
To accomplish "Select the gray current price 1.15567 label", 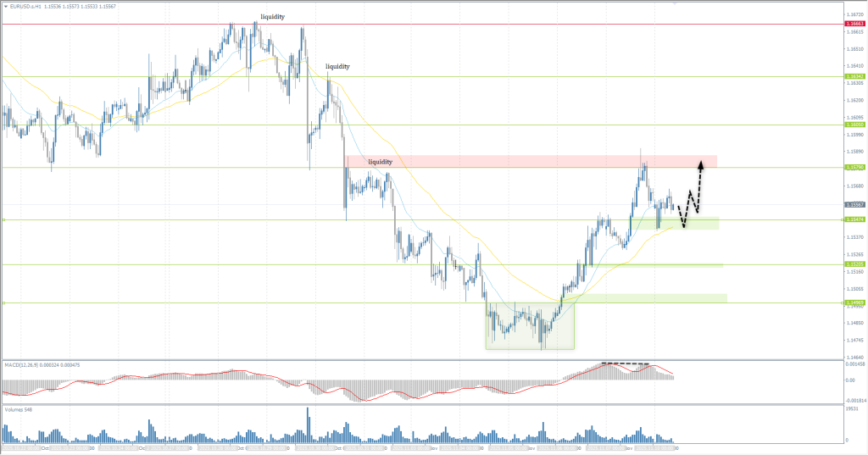I will pos(854,204).
